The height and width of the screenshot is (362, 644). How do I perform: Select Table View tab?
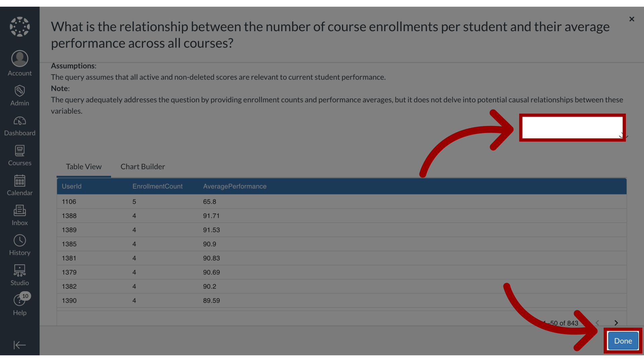click(x=84, y=167)
